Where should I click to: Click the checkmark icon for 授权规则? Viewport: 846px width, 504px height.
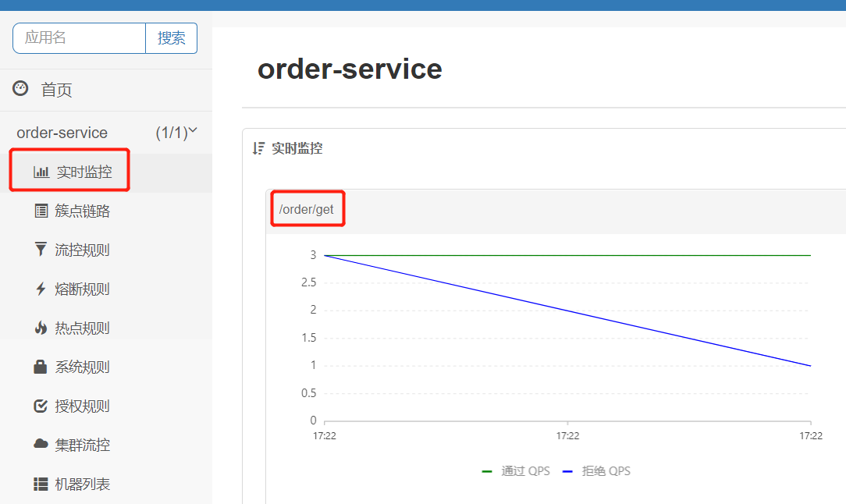[x=41, y=406]
